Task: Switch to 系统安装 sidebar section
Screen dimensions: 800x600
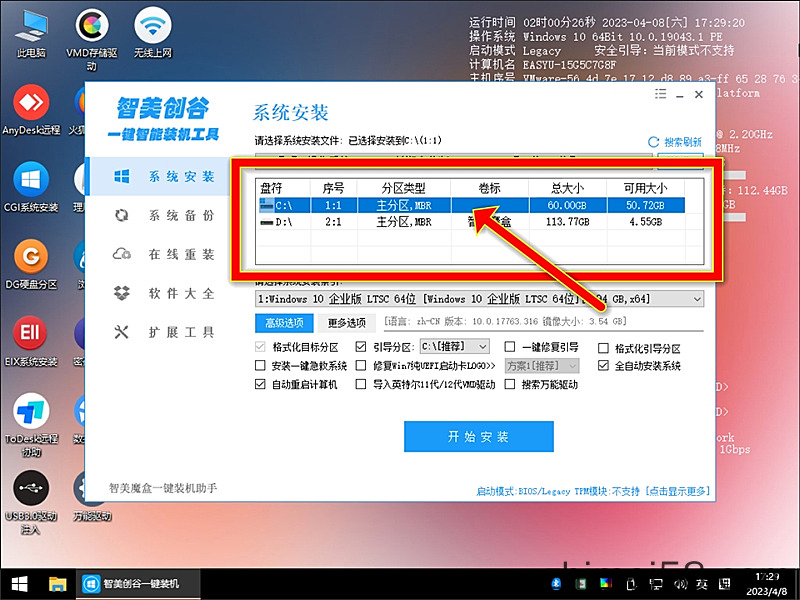Action: (x=159, y=177)
